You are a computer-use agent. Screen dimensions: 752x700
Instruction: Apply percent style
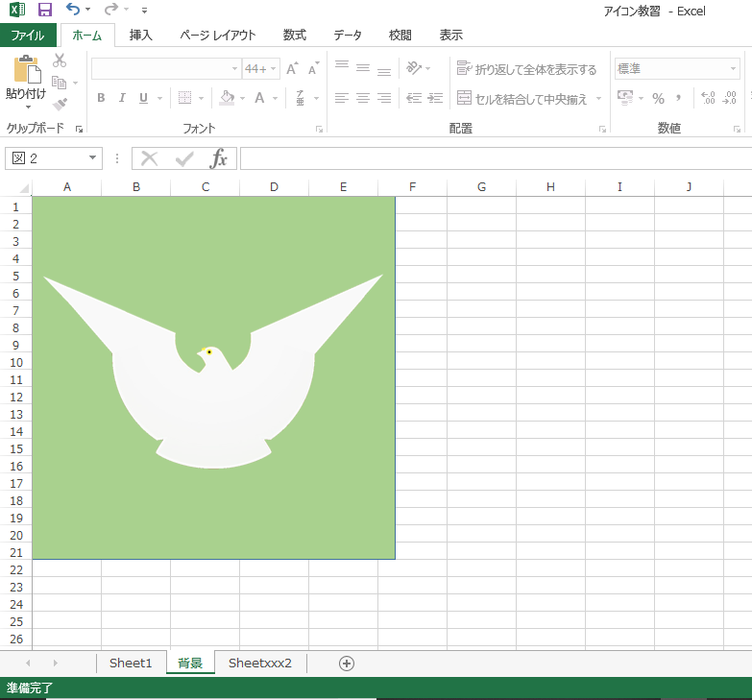658,98
